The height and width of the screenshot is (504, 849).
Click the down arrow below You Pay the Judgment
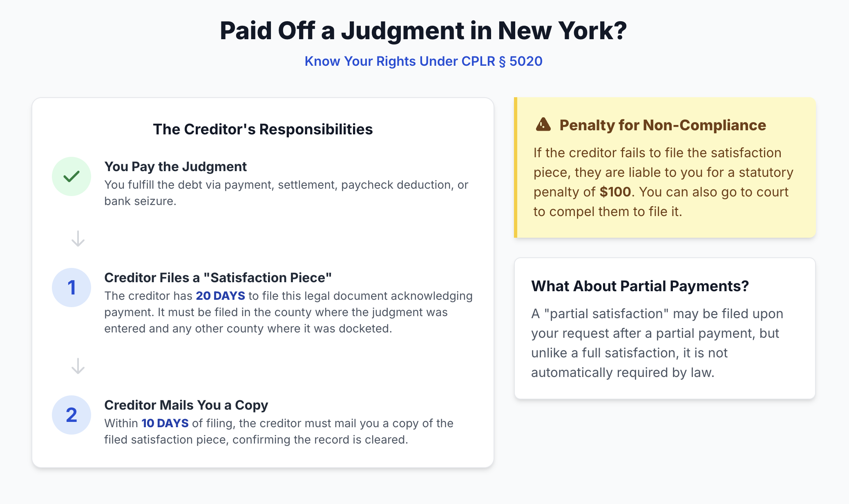[x=78, y=239]
